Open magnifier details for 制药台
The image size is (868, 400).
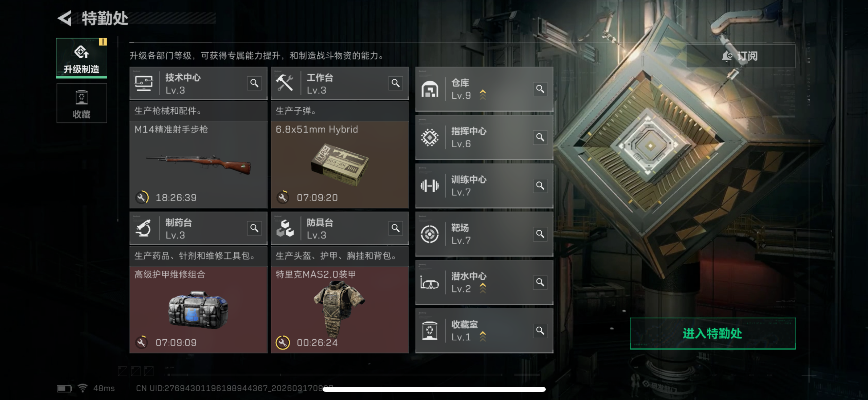254,228
